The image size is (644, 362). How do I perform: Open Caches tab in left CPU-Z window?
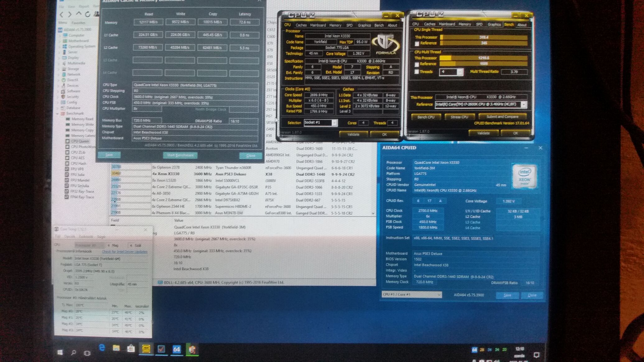(x=301, y=25)
